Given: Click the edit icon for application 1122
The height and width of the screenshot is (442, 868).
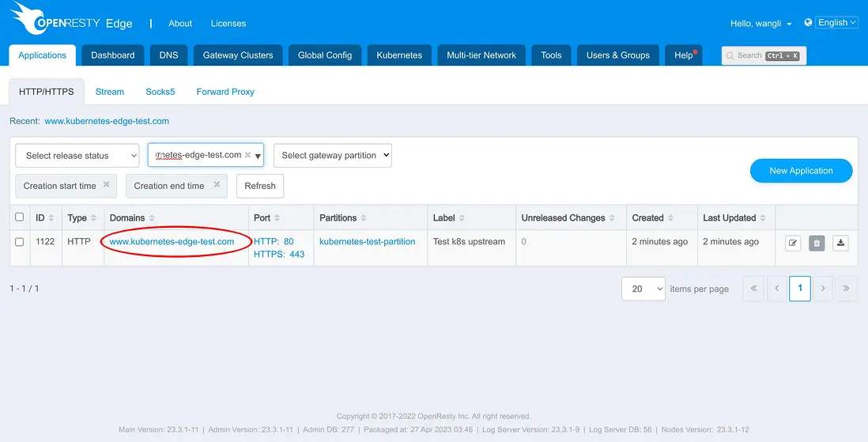Looking at the screenshot, I should click(x=793, y=244).
